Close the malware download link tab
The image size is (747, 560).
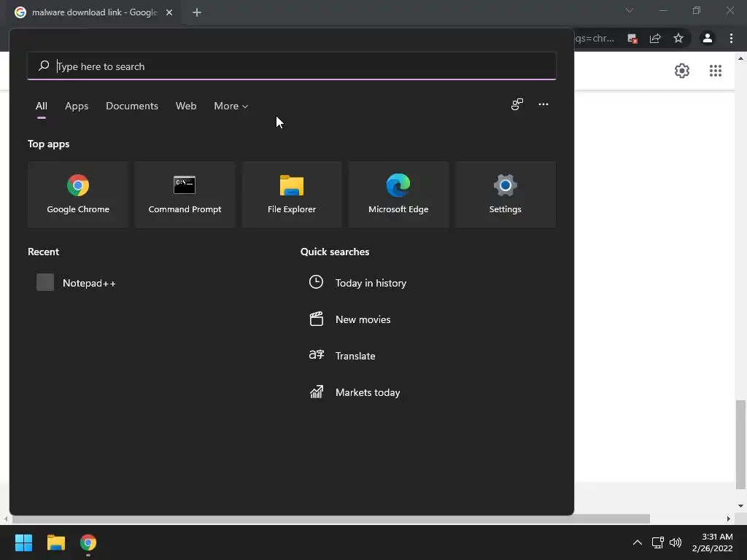pos(169,12)
